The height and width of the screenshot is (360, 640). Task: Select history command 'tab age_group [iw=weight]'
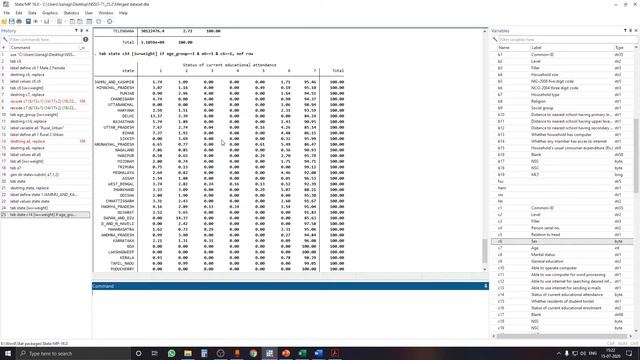(45, 115)
